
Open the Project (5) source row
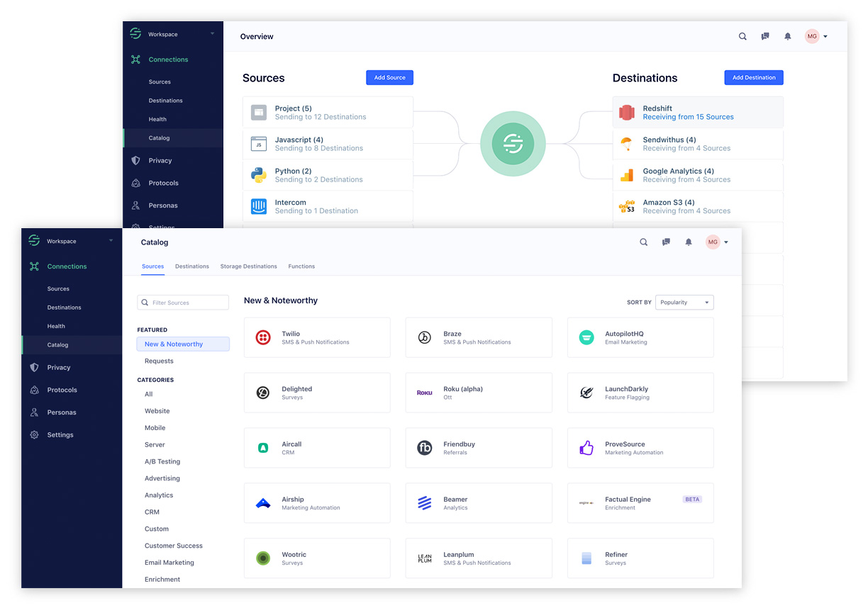(328, 112)
